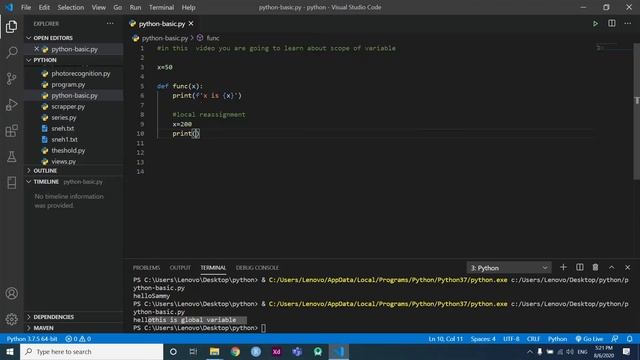The image size is (640, 360).
Task: Open the Source Control view
Action: tap(11, 78)
